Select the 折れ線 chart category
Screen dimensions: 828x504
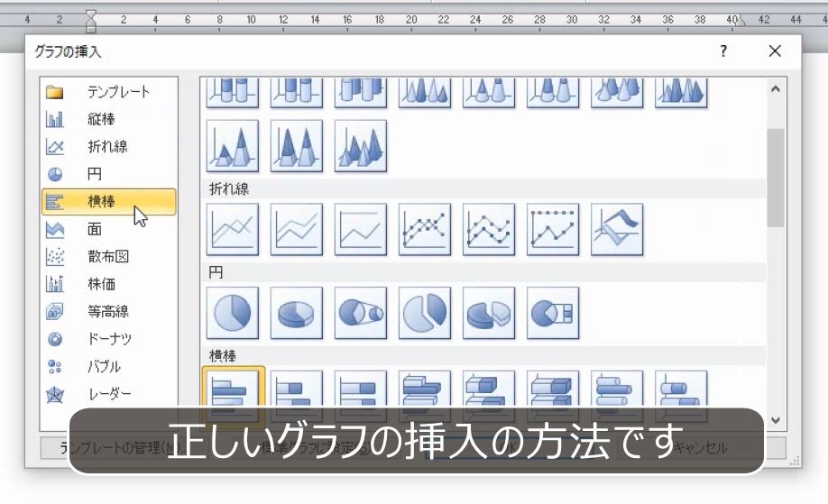pos(108,147)
